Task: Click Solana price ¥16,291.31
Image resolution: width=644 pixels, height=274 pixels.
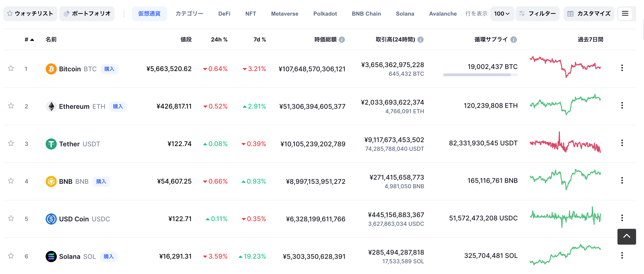Action: pyautogui.click(x=175, y=257)
